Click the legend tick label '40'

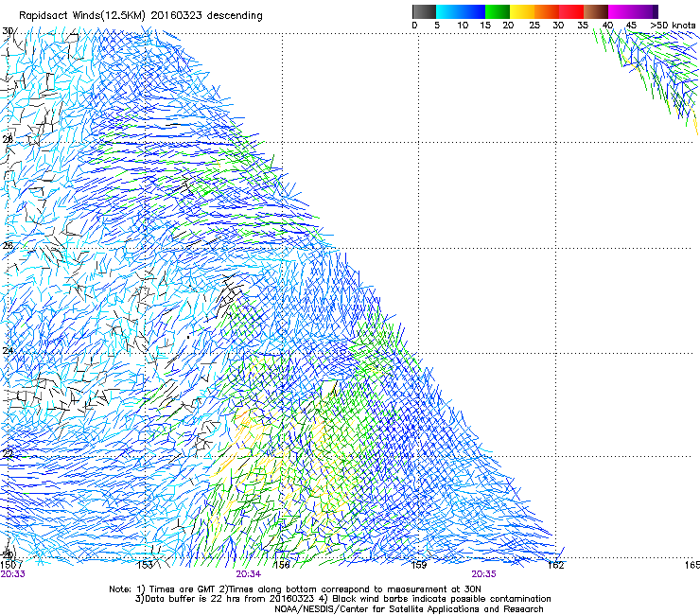[x=607, y=26]
